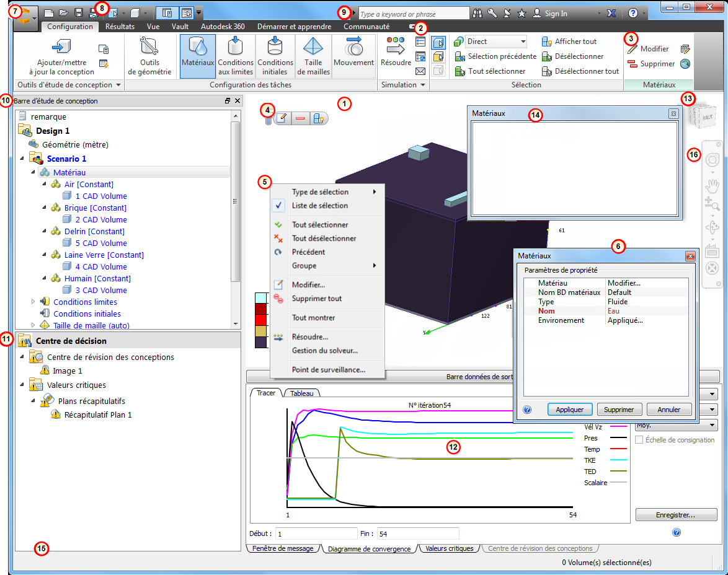Select the Conditions initiales tool
This screenshot has height=575, width=728.
pos(275,56)
